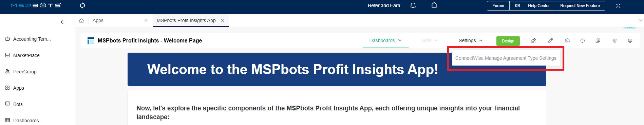Viewport: 644px width, 125px height.
Task: Click the sync icon next to the MSPbots logo
Action: coord(82,5)
